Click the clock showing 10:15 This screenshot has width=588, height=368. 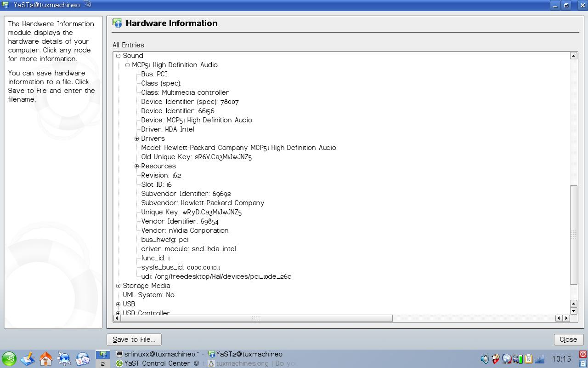561,359
